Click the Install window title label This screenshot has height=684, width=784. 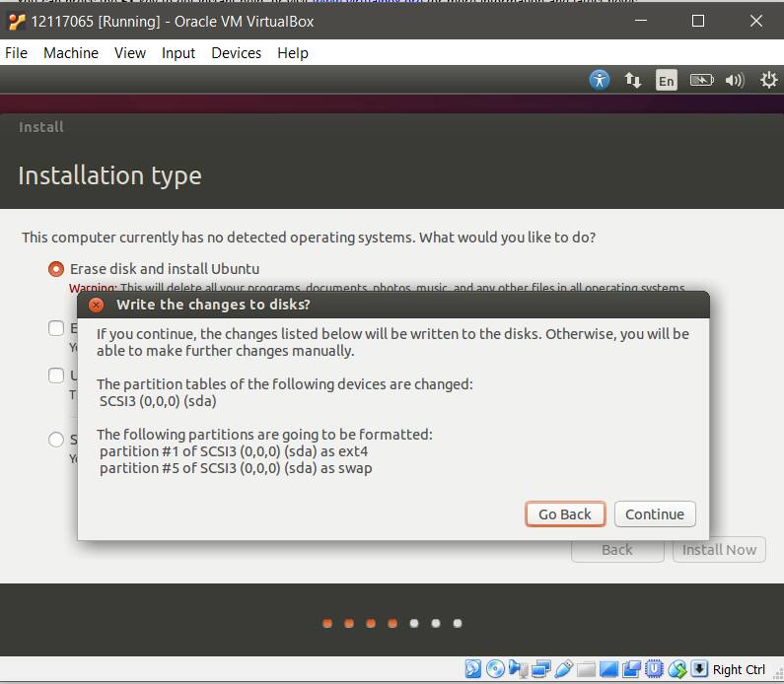[x=41, y=127]
